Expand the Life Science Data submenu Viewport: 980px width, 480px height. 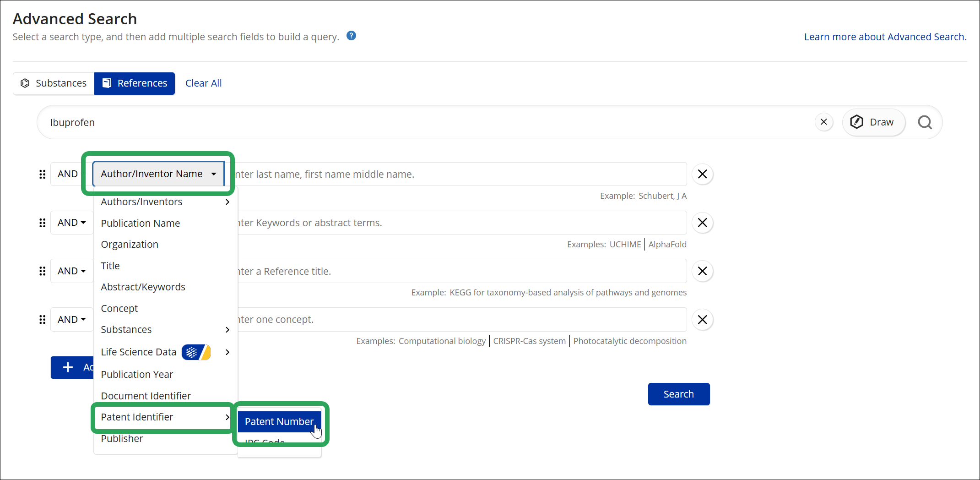click(165, 352)
